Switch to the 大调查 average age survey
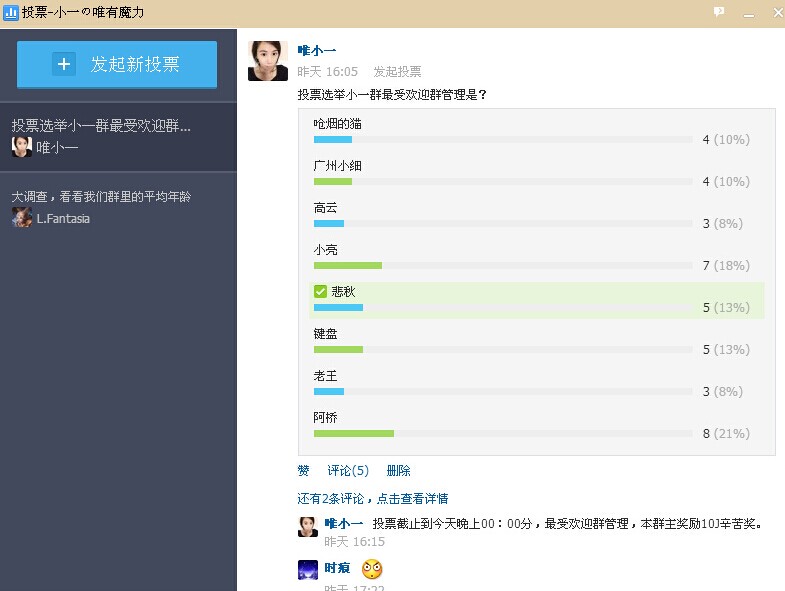785x591 pixels. click(x=101, y=197)
